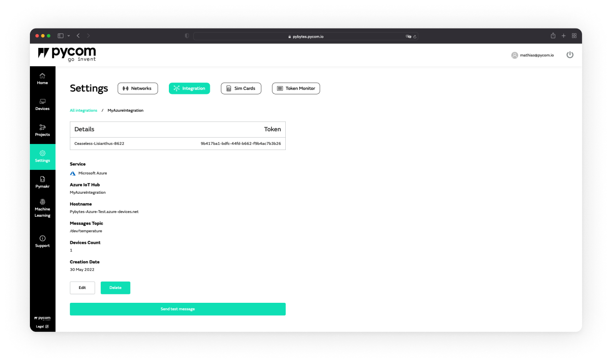Click the Safari share icon

[553, 35]
